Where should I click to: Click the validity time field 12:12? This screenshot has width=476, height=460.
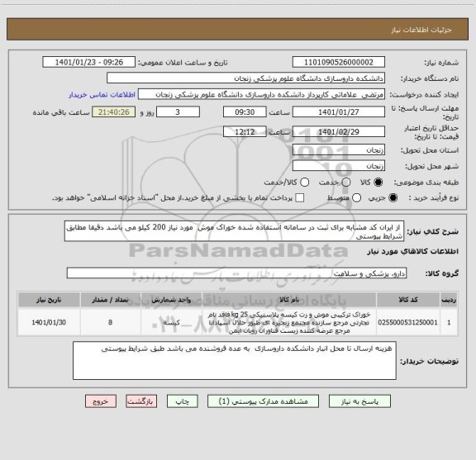pos(245,131)
